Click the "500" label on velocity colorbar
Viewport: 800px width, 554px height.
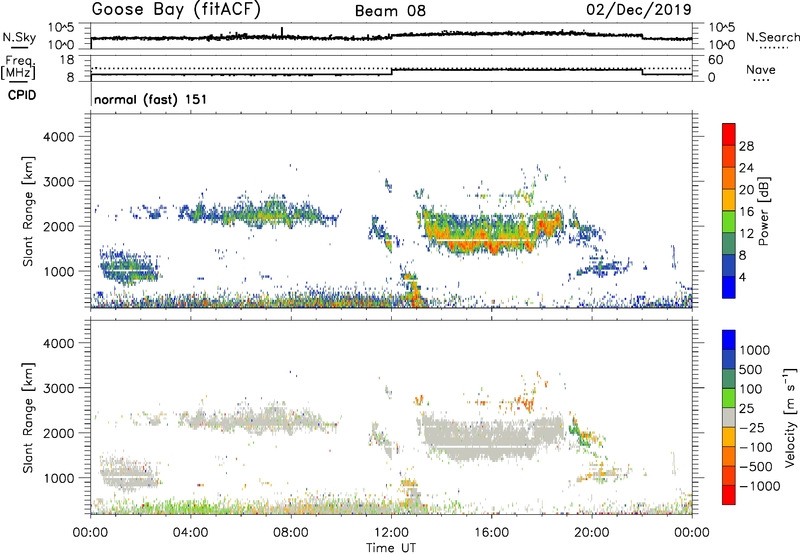751,369
